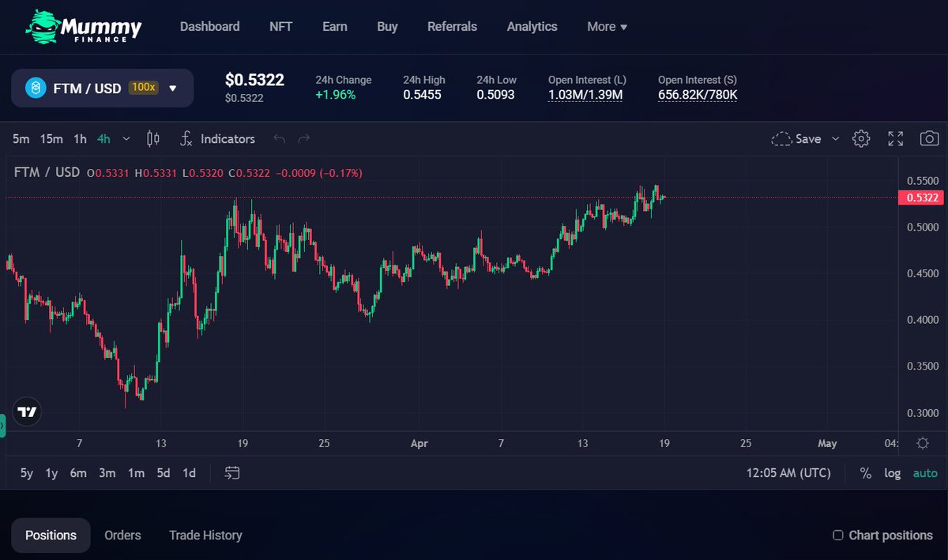Screen dimensions: 948x560
Task: Redo the chart action
Action: coord(304,139)
